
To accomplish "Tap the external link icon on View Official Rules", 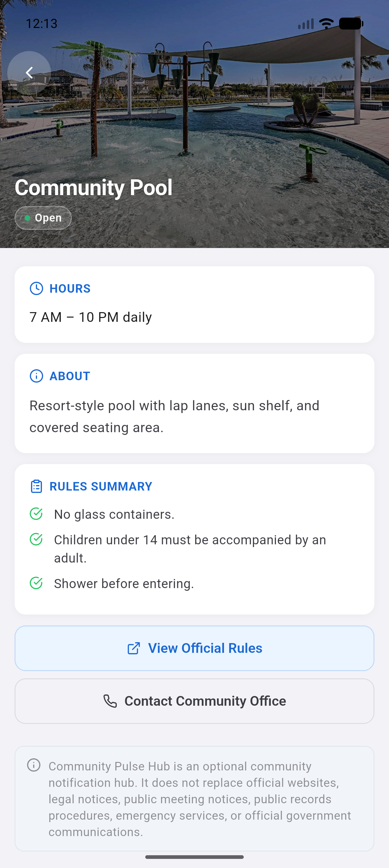I will pyautogui.click(x=134, y=648).
